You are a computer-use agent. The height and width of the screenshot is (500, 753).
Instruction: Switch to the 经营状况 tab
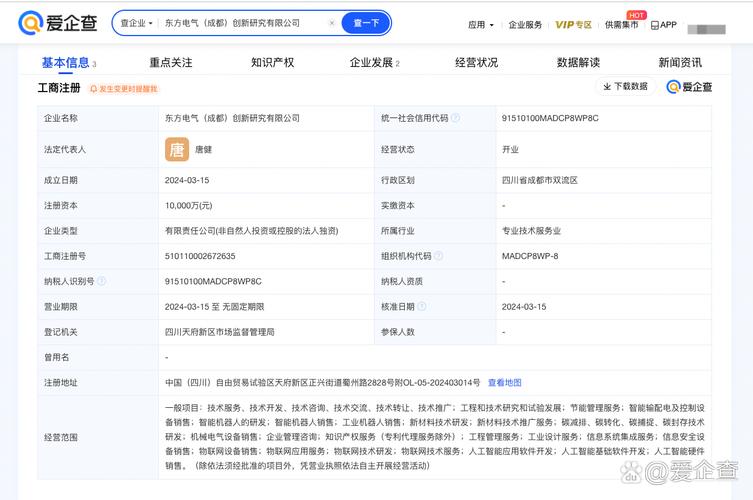476,62
